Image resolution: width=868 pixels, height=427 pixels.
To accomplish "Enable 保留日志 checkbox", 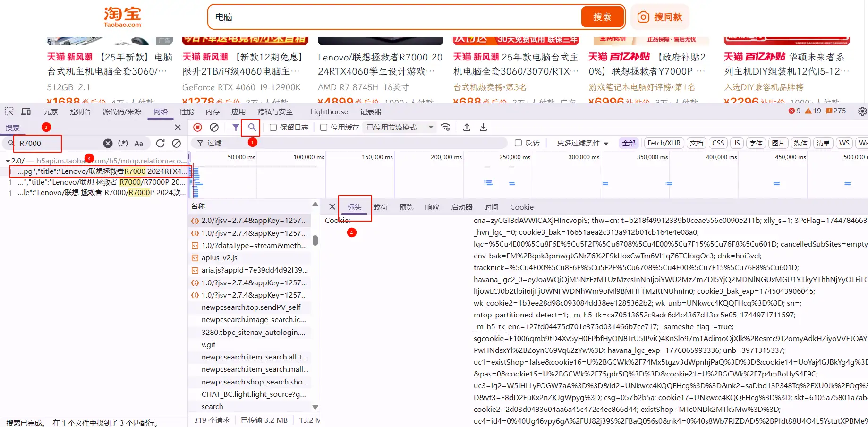I will click(273, 128).
